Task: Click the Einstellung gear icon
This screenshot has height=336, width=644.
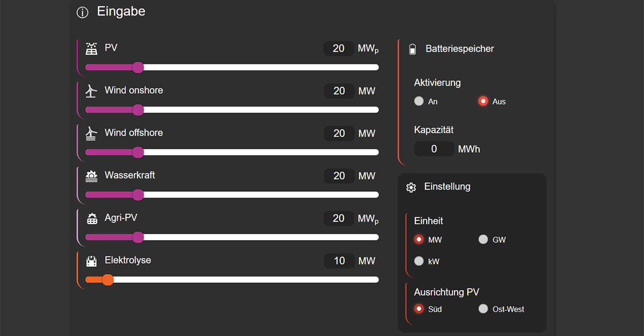Action: (x=411, y=187)
